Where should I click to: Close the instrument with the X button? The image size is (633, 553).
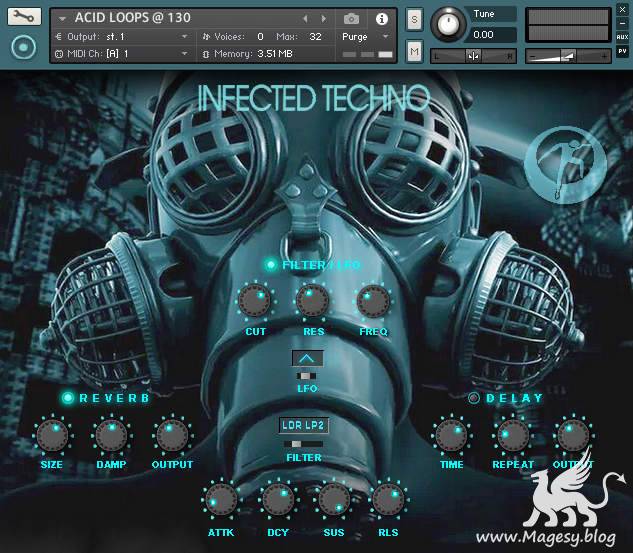623,9
